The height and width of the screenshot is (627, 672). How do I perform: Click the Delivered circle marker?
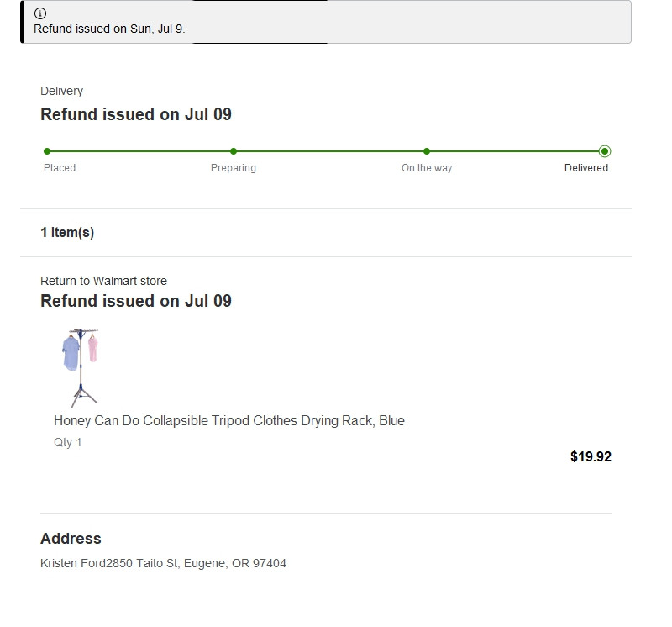click(604, 151)
